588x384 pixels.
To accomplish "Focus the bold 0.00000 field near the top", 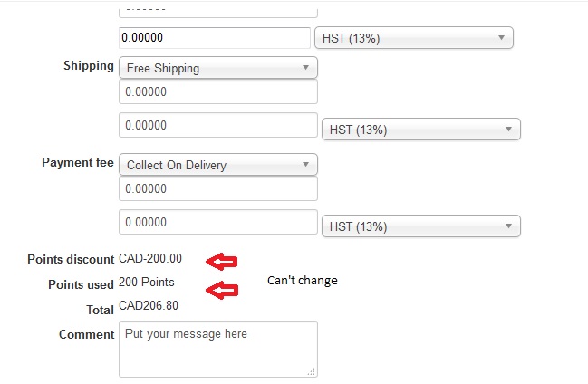I will click(215, 38).
